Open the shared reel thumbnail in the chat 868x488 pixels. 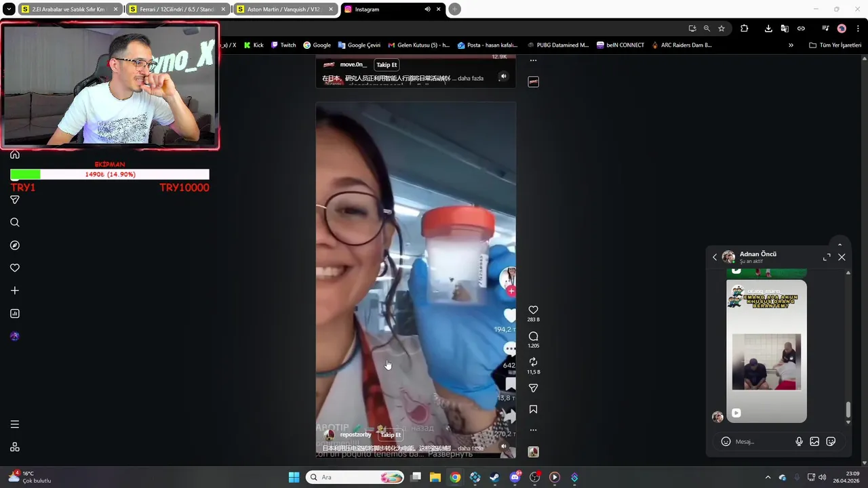tap(766, 351)
